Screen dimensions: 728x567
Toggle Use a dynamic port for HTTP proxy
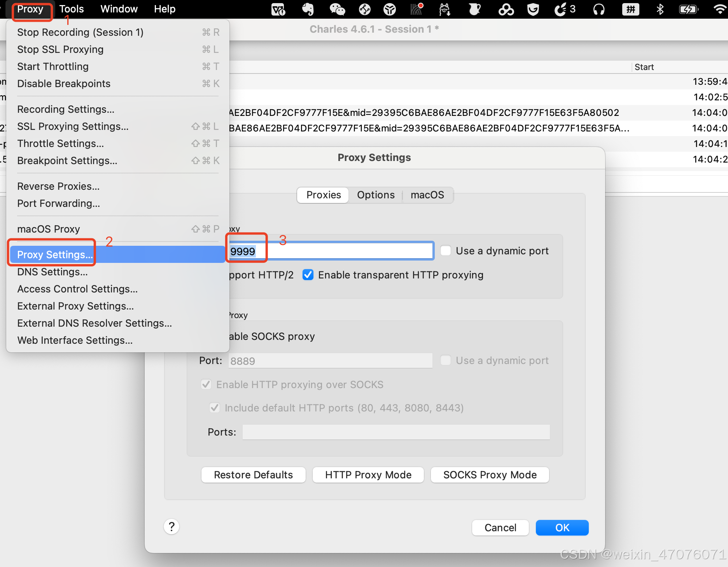tap(446, 250)
